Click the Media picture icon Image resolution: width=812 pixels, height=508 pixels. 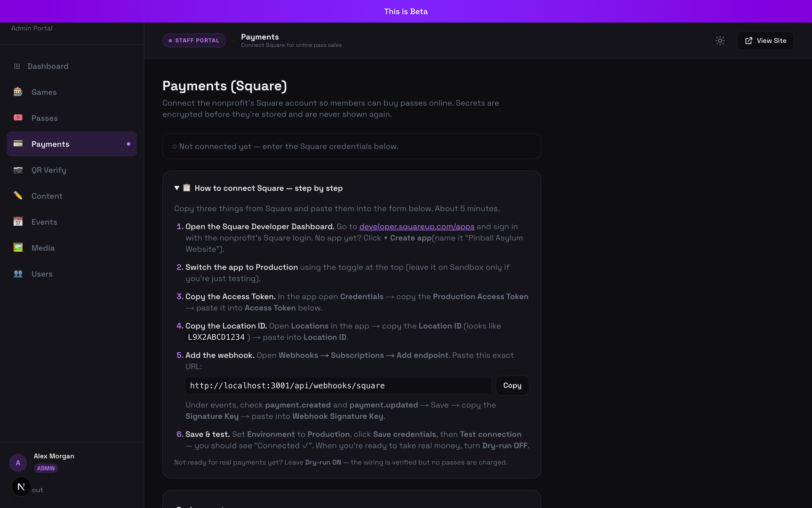[18, 248]
